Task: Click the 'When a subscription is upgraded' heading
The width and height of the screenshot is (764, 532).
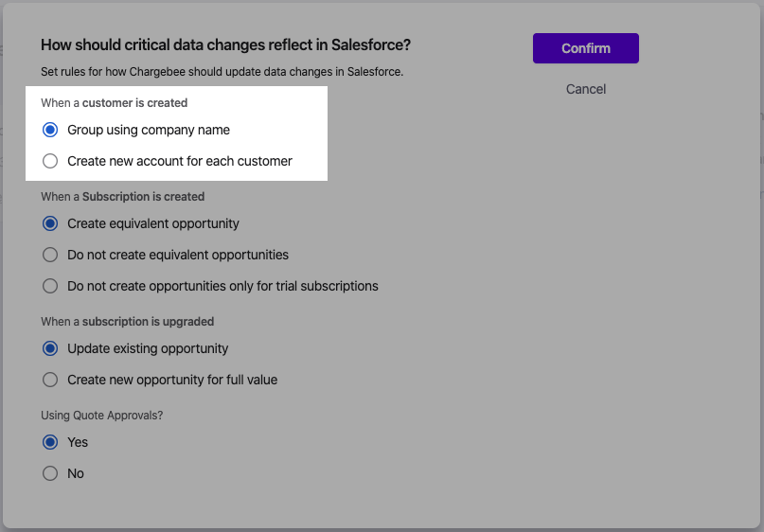Action: point(127,322)
